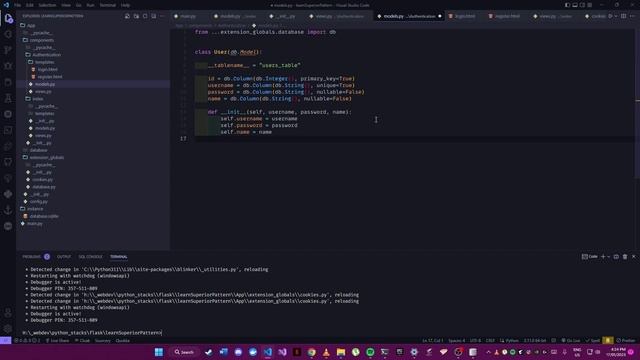Click Collapse Folders icon in Explorer header
This screenshot has height=360, width=640.
point(153,16)
